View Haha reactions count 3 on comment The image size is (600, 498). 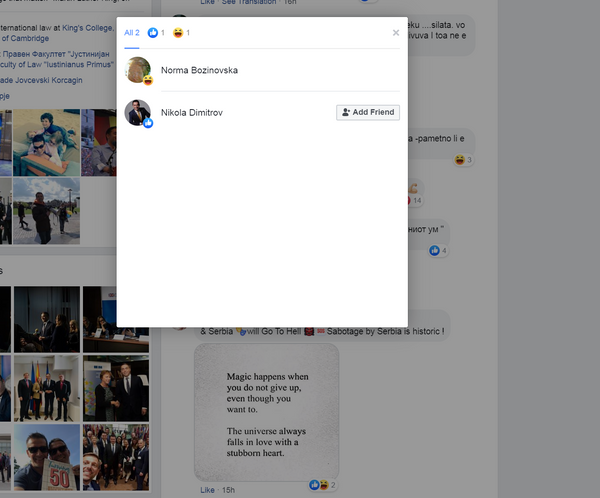463,160
